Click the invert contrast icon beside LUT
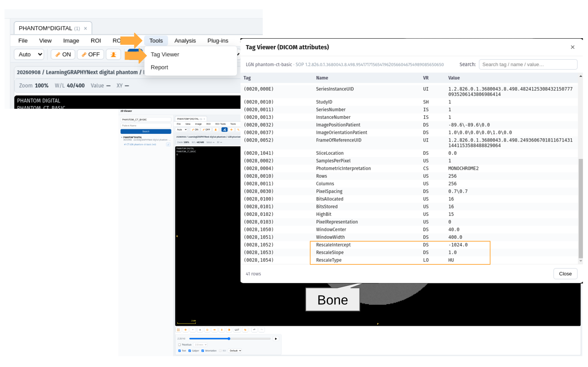588x367 pixels. coord(229,330)
